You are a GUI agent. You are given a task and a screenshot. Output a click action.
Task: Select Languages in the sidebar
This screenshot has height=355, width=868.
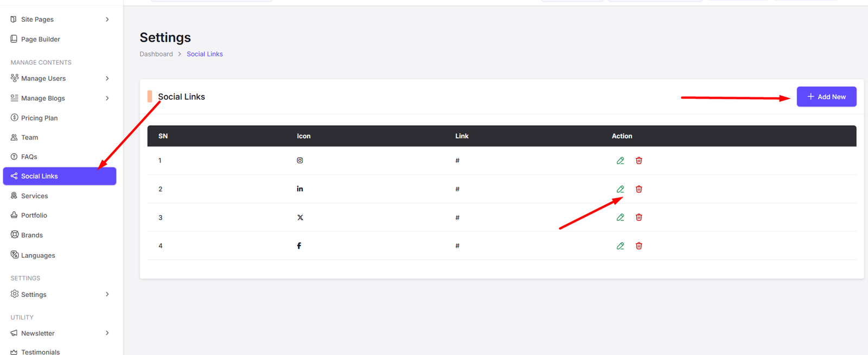coord(38,255)
